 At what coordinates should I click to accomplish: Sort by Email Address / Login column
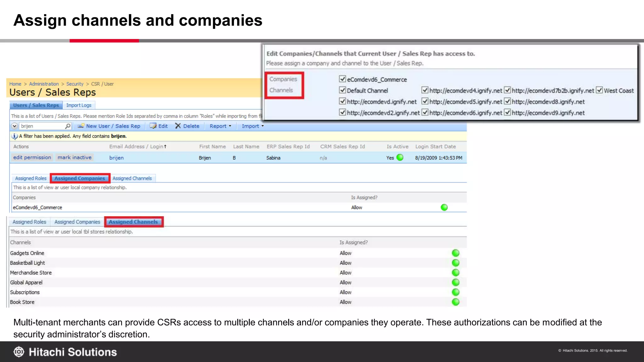[138, 146]
